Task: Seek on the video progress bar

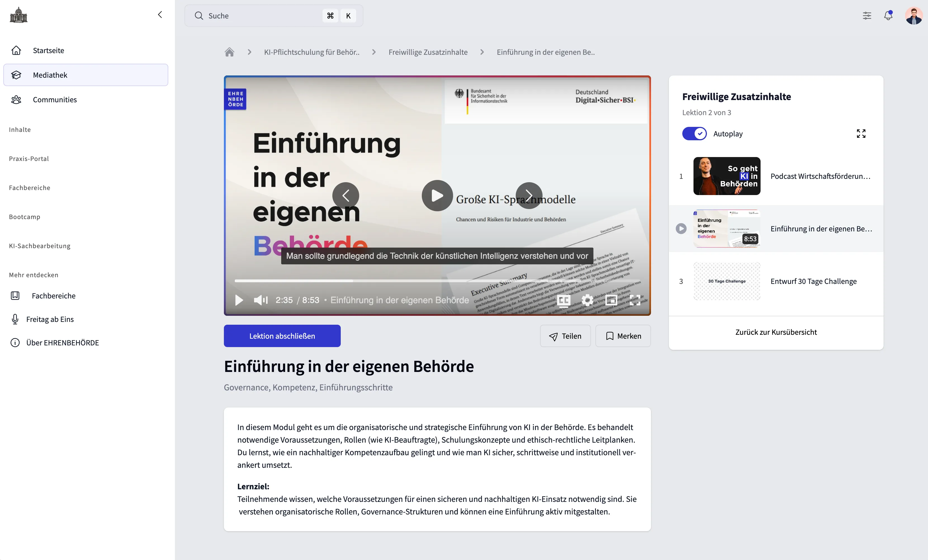Action: [437, 281]
